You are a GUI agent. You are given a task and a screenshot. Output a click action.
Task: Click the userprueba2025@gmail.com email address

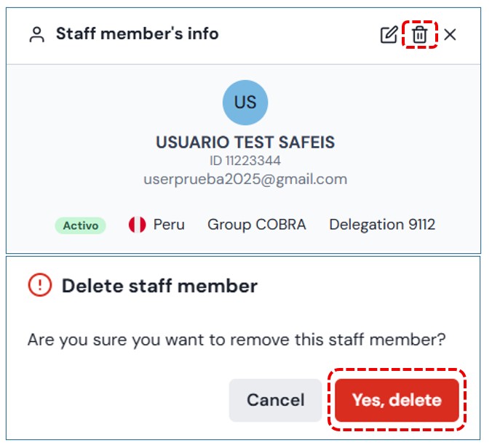tap(245, 179)
